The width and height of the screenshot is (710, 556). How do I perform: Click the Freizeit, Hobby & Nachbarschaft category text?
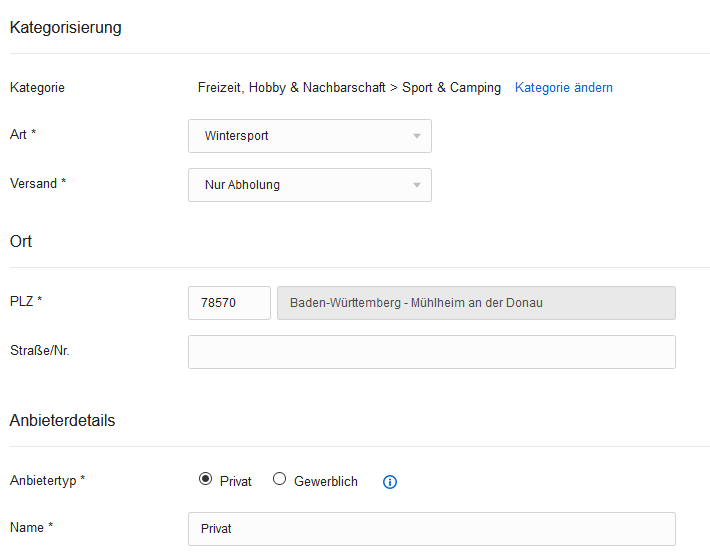click(x=292, y=87)
